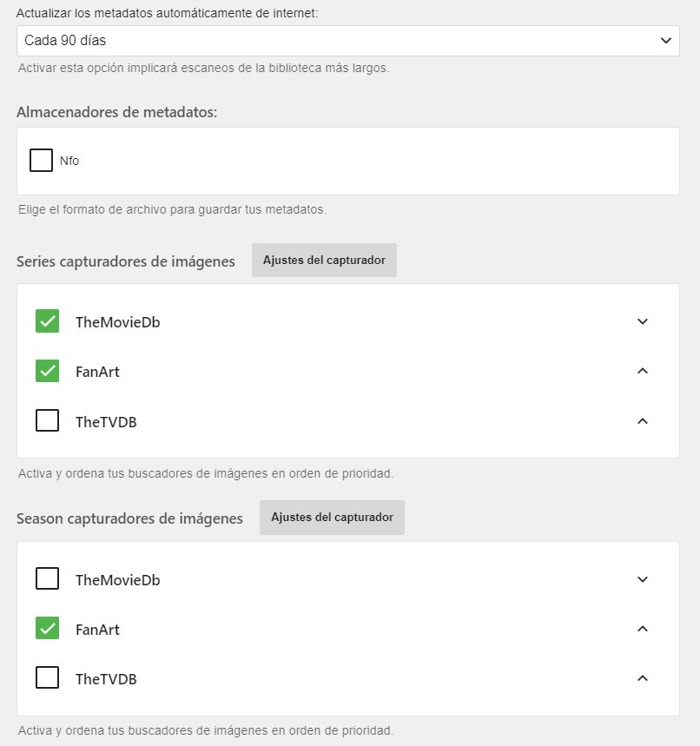This screenshot has width=700, height=746.
Task: Uncheck TheMovieDb in Series image fetchers
Action: pos(47,321)
